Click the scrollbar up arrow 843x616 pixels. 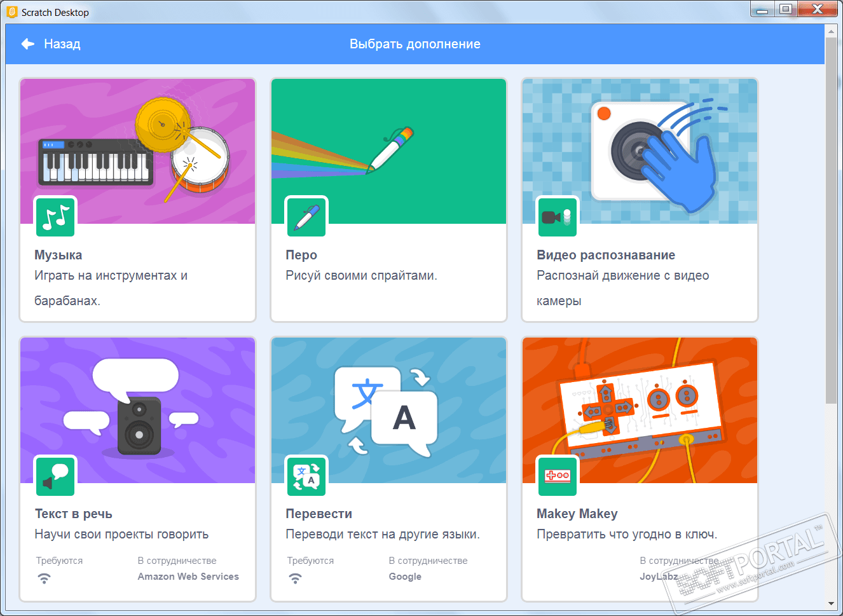pyautogui.click(x=831, y=31)
